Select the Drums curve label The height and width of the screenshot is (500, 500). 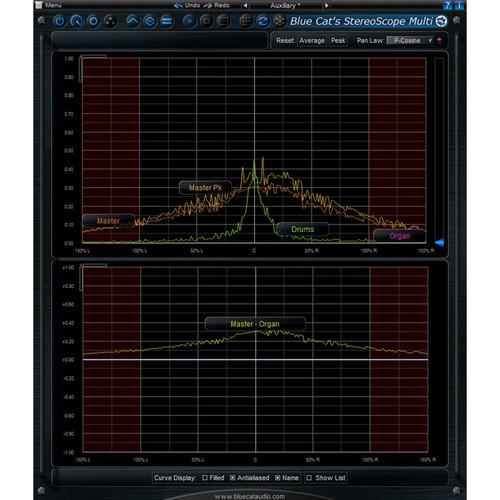(x=303, y=229)
